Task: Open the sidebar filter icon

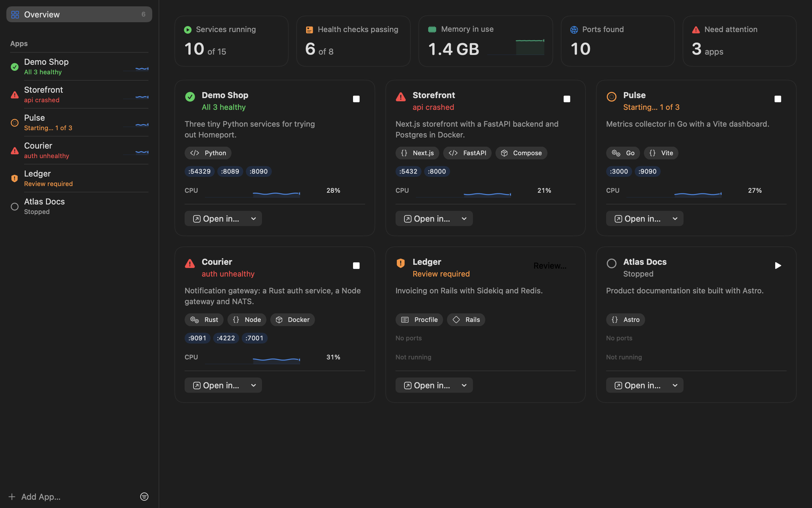Action: [x=144, y=496]
